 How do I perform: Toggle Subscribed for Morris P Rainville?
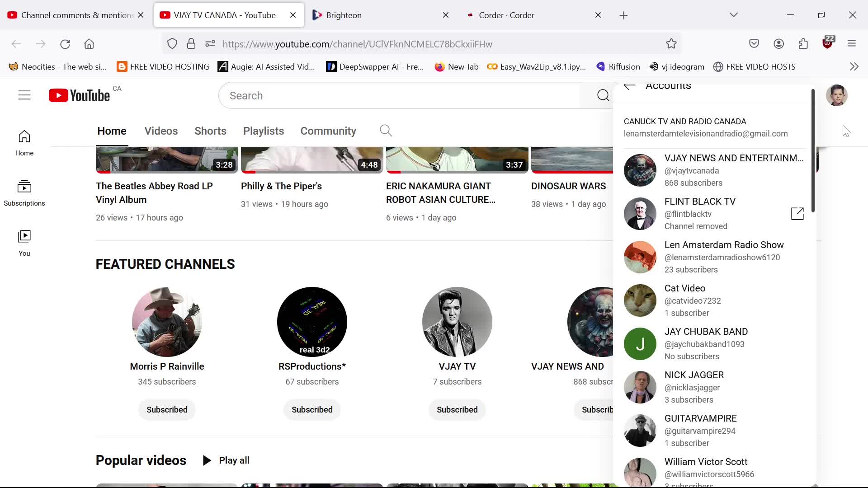click(x=167, y=410)
